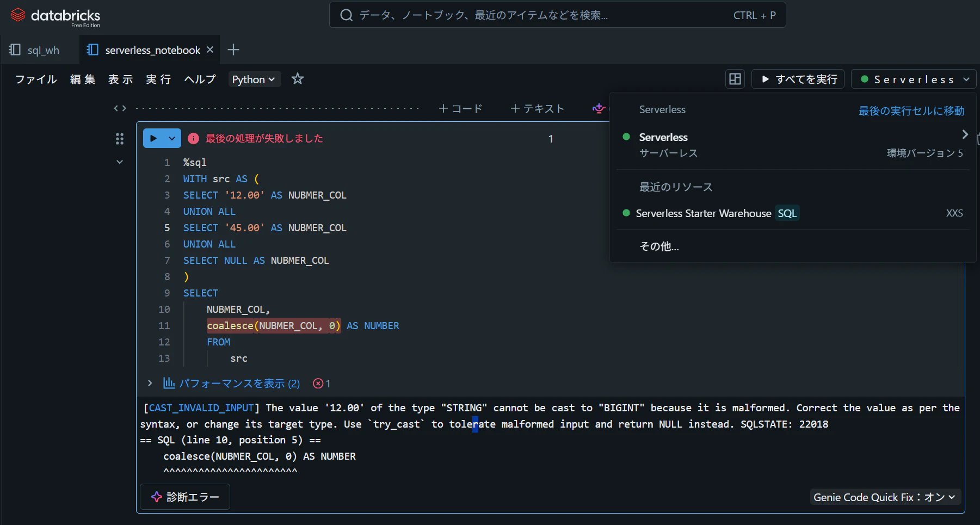
Task: Open the side-by-side layout panel icon
Action: coord(735,79)
